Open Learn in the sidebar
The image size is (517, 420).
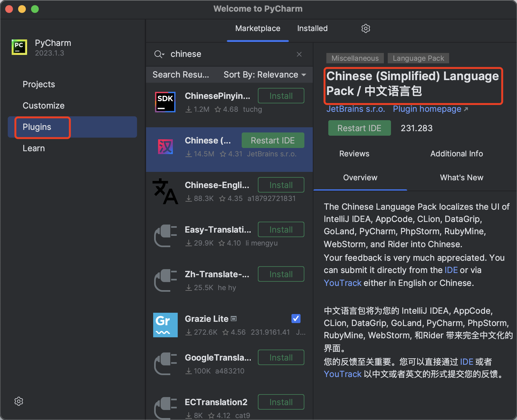[34, 148]
